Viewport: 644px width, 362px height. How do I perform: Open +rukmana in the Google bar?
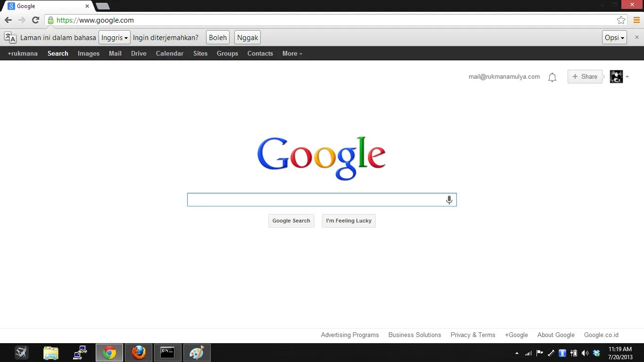(23, 54)
